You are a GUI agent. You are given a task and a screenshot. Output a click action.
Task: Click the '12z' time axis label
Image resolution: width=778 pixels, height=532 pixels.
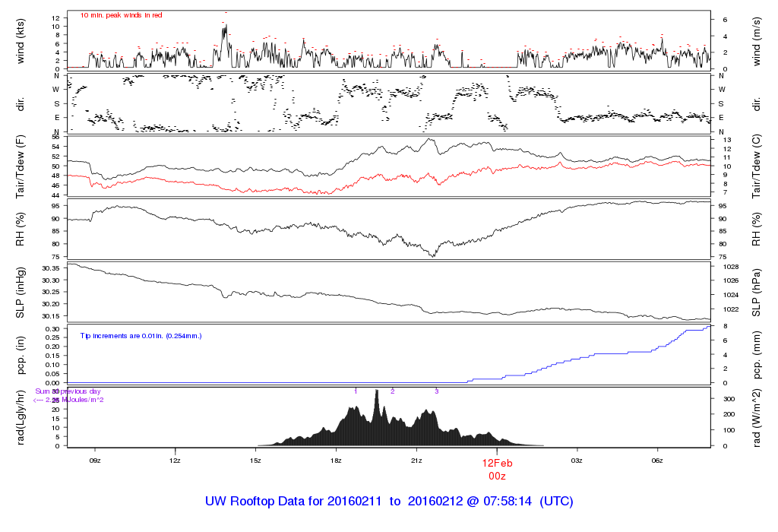pyautogui.click(x=176, y=461)
